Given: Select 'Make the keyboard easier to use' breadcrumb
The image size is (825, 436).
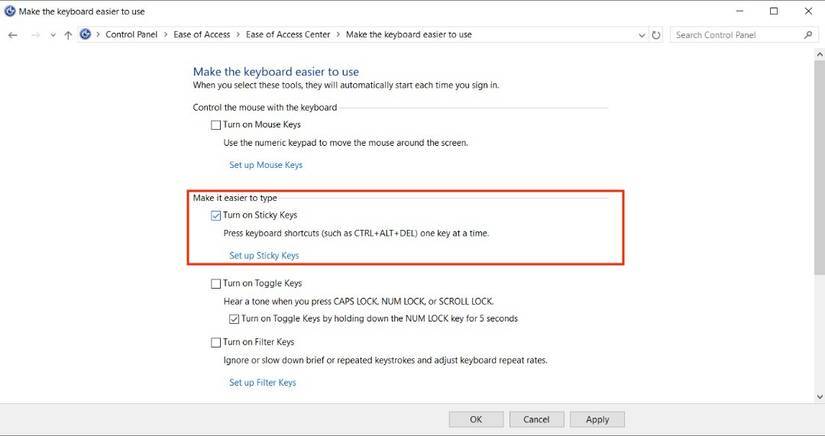Looking at the screenshot, I should click(409, 35).
